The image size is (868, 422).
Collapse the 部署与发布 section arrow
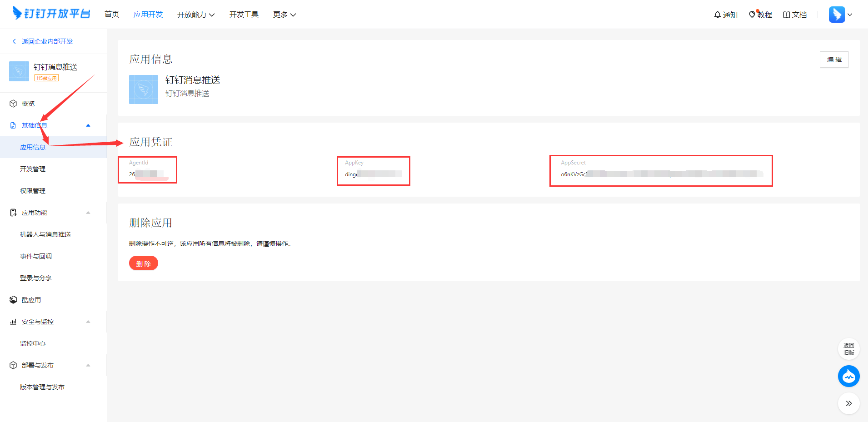88,365
